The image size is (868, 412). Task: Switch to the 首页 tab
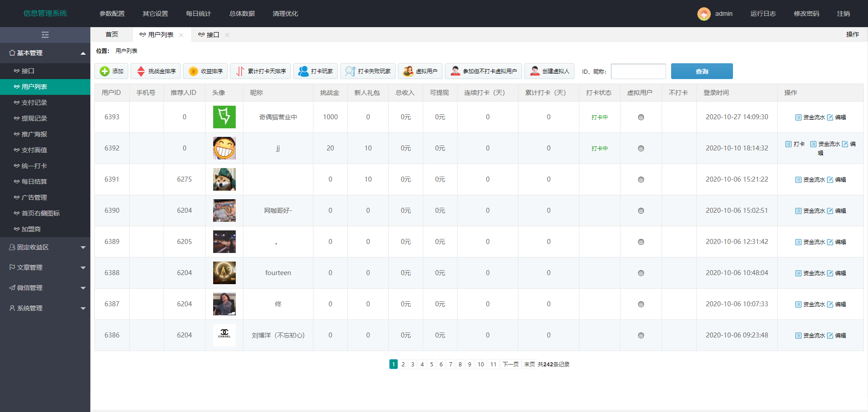[112, 34]
